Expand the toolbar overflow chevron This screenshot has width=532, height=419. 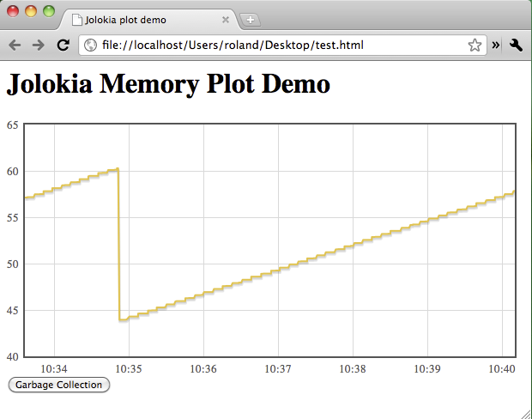point(496,45)
